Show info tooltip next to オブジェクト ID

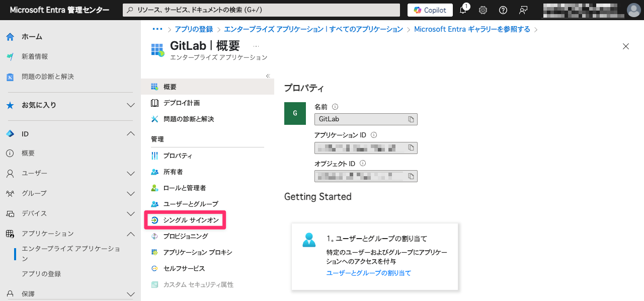click(363, 163)
